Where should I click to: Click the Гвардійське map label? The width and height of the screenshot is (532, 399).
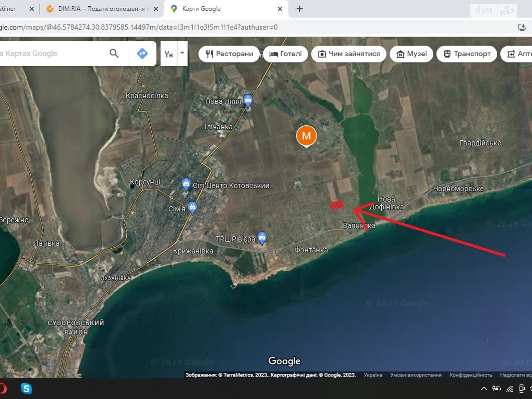tap(480, 143)
